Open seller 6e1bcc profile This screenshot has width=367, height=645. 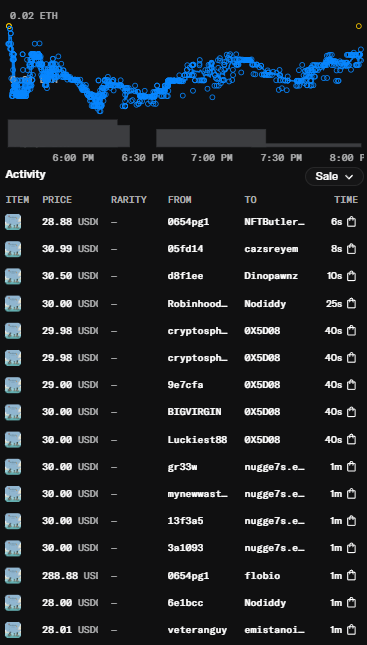(x=185, y=603)
